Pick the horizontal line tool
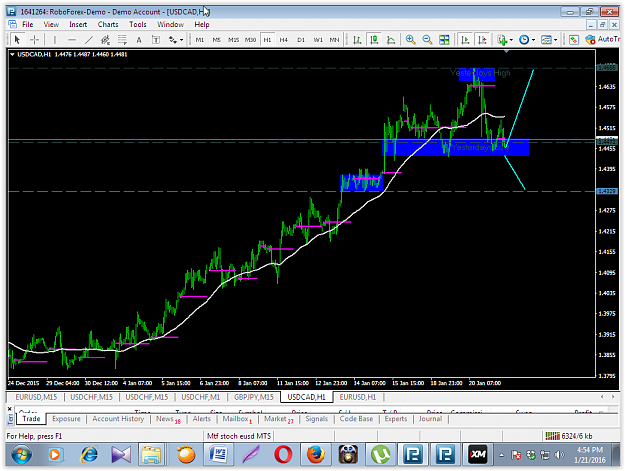625x471 pixels. (x=72, y=39)
